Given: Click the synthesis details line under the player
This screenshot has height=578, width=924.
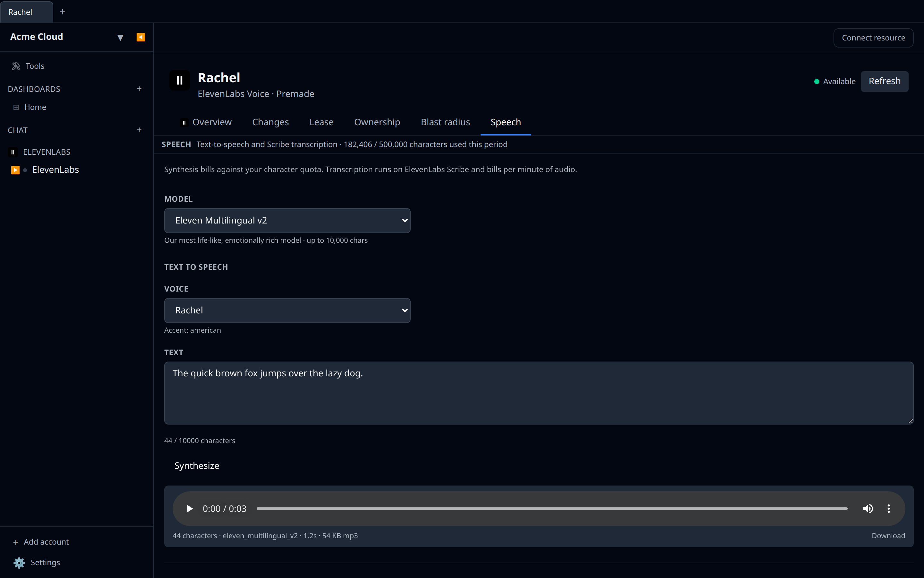Looking at the screenshot, I should (x=265, y=536).
